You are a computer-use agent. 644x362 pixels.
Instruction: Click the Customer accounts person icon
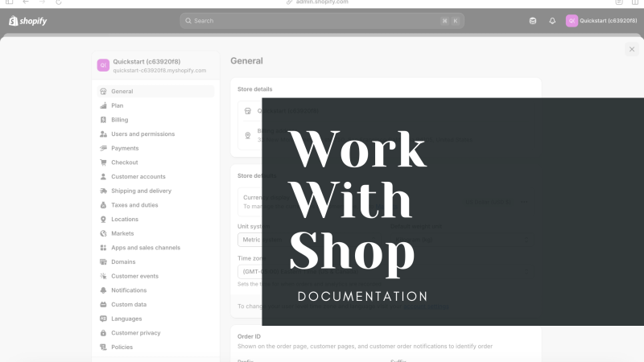(103, 176)
